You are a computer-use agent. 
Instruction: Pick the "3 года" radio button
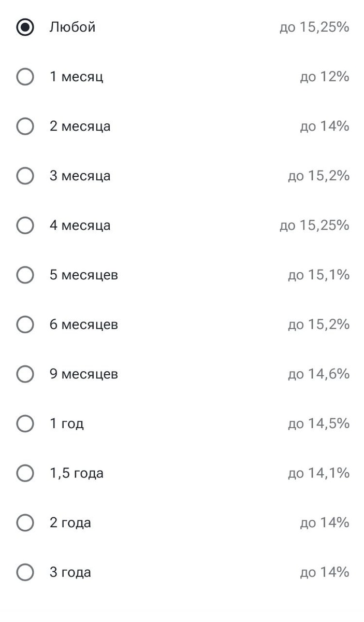(x=25, y=572)
